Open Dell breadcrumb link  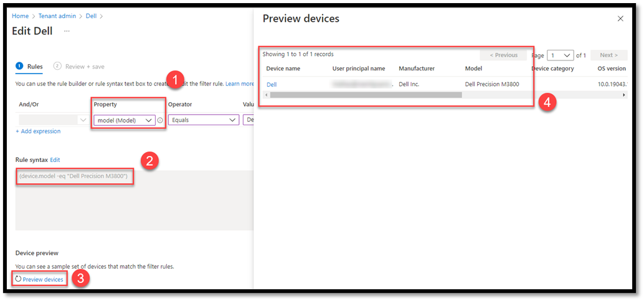point(91,16)
